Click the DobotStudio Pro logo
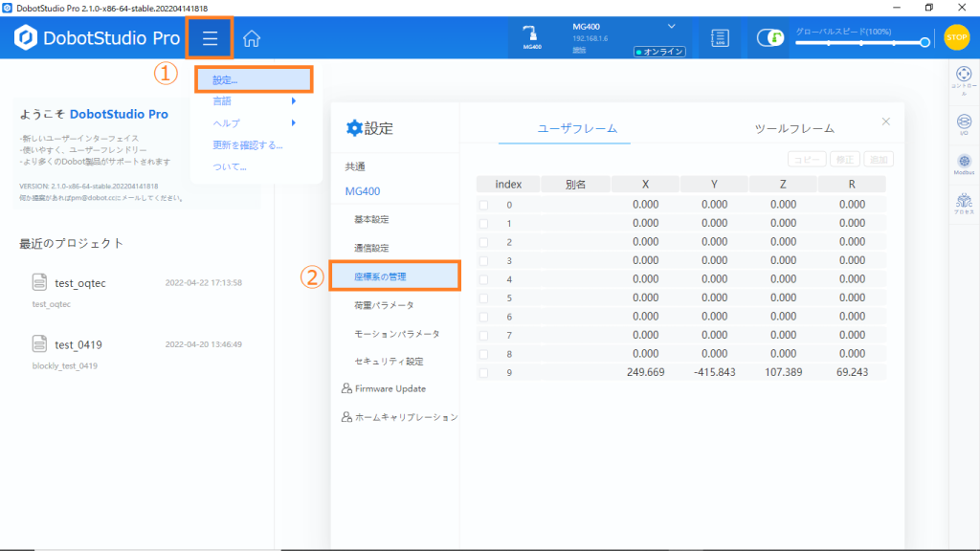Screen dimensions: 980x551 pyautogui.click(x=97, y=38)
